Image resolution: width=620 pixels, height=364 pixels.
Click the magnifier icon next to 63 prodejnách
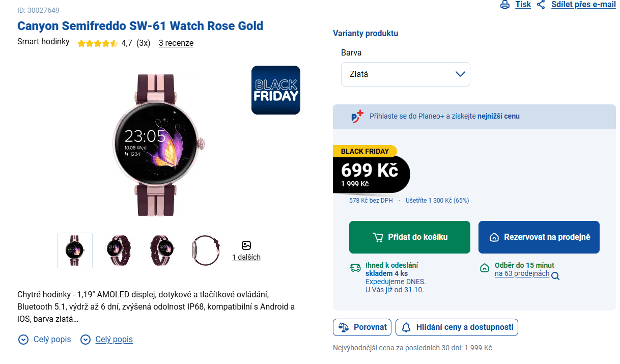coord(555,276)
